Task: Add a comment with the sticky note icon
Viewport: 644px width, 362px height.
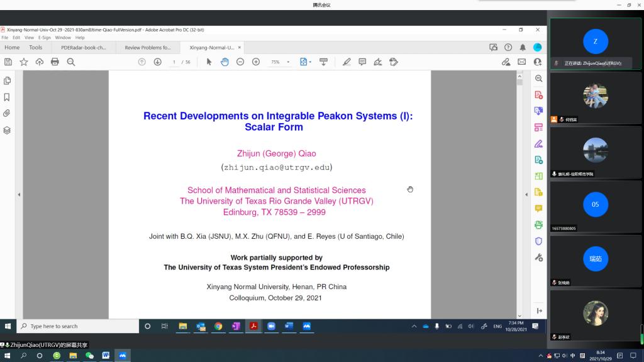Action: [362, 62]
